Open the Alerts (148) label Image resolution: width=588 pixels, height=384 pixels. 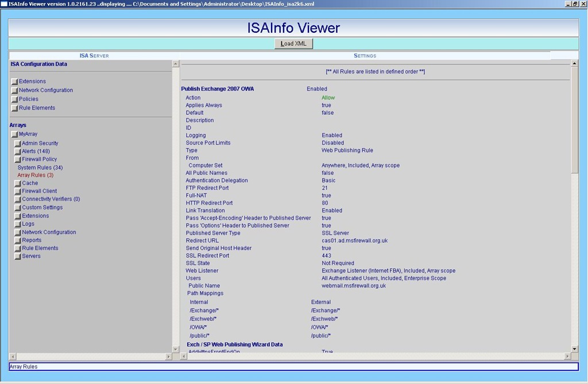pos(36,151)
